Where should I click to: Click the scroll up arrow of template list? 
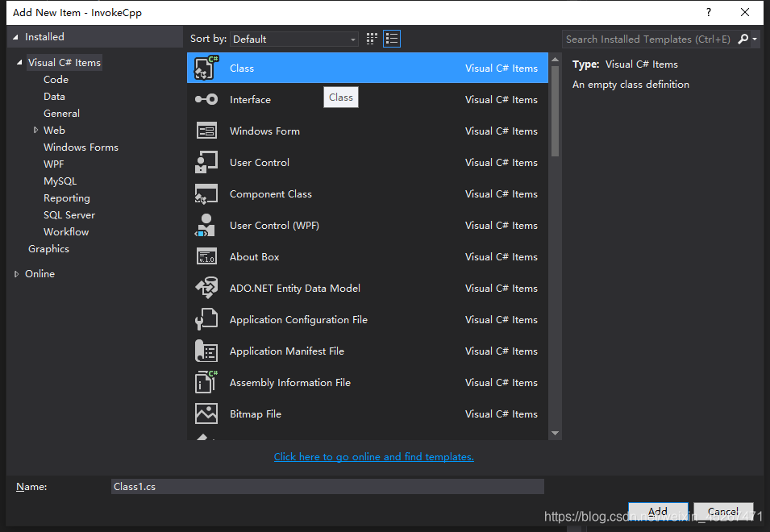(556, 60)
